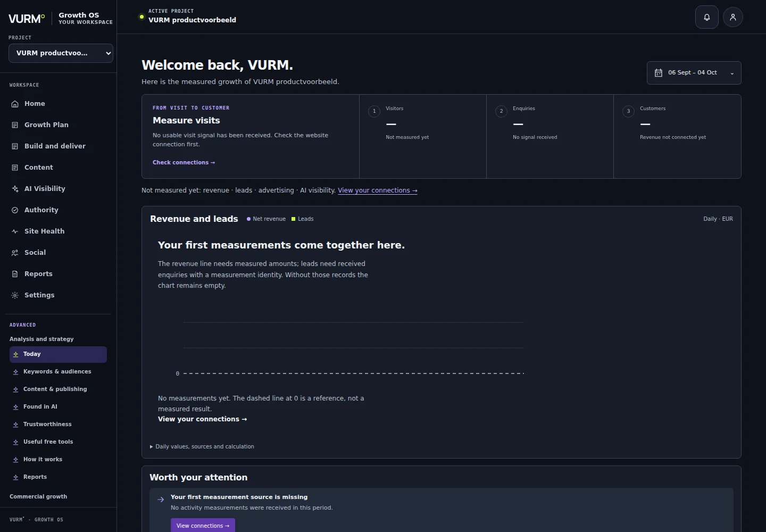Click the workspace Reports document icon
The width and height of the screenshot is (766, 532).
click(x=15, y=274)
